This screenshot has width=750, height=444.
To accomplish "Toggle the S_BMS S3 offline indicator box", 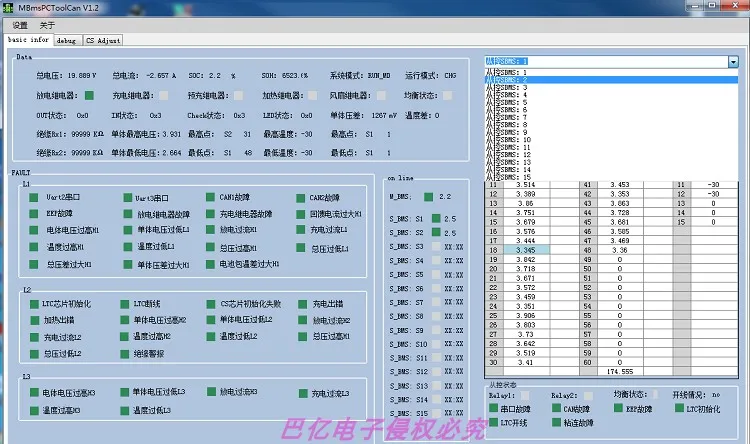I will point(436,247).
